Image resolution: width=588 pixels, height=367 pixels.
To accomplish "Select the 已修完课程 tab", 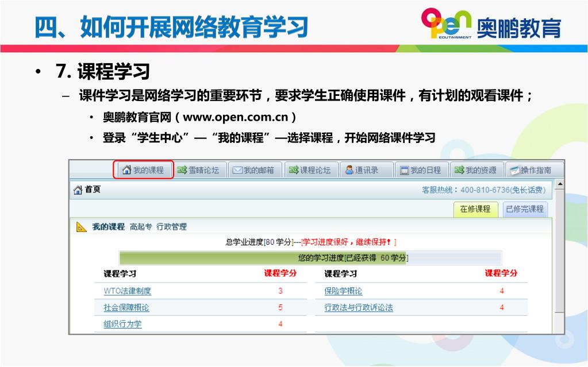I will click(x=525, y=209).
